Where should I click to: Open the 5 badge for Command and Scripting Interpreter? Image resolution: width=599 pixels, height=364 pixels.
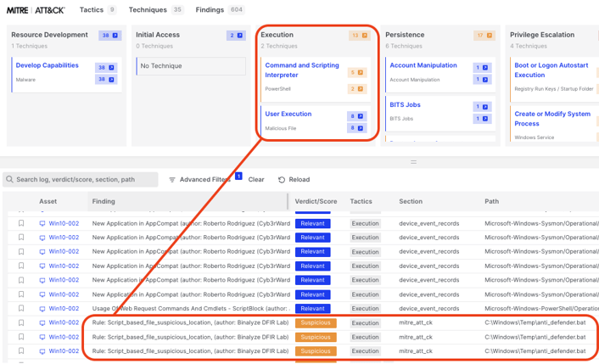point(357,72)
